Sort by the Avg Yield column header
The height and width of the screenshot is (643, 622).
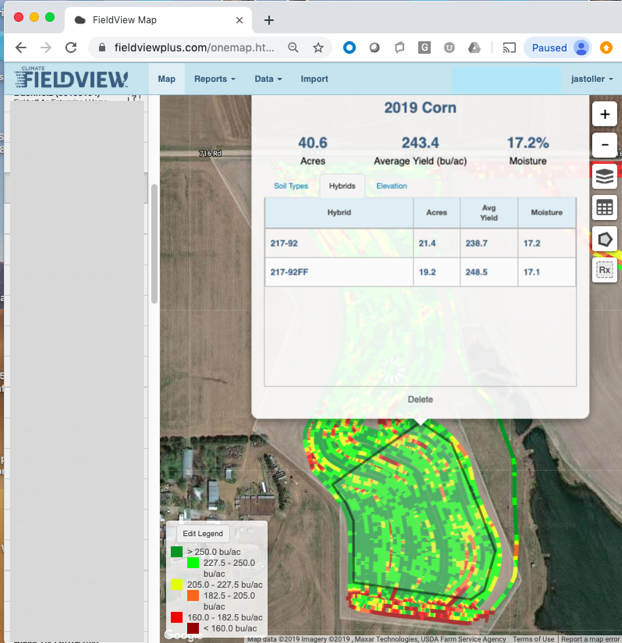coord(489,212)
